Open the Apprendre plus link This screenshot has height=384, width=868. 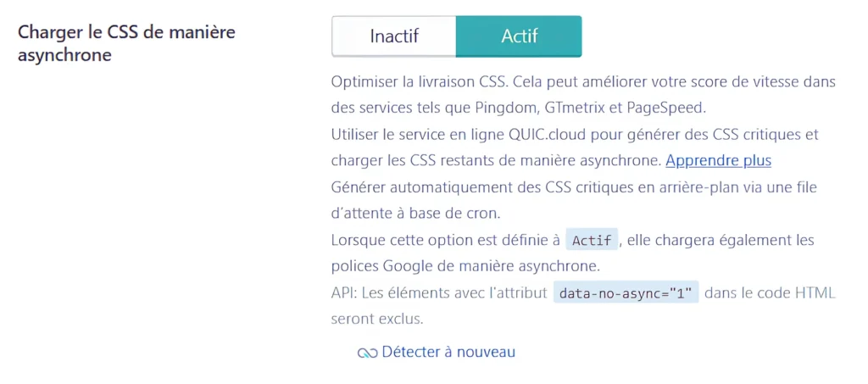(x=718, y=160)
